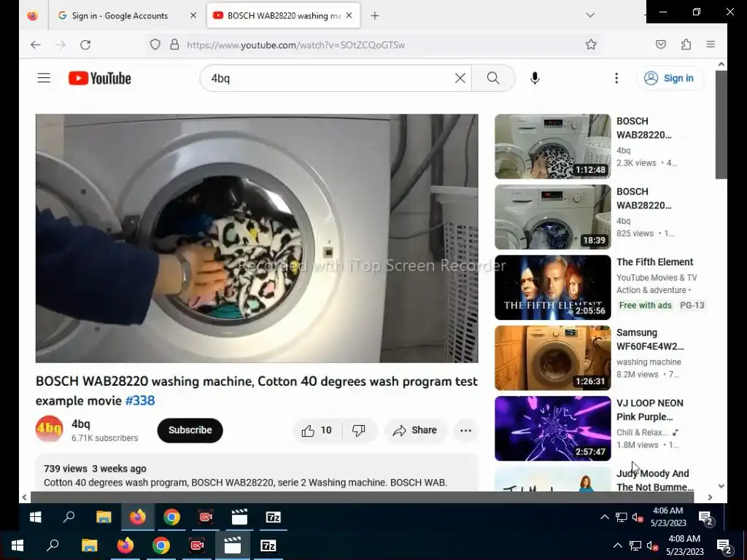Open the YouTube guide hamburger menu
This screenshot has height=560, width=747.
pyautogui.click(x=44, y=78)
